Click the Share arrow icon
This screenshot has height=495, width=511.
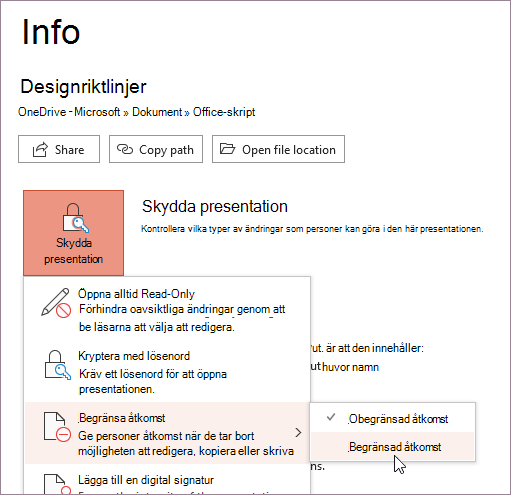pyautogui.click(x=40, y=149)
